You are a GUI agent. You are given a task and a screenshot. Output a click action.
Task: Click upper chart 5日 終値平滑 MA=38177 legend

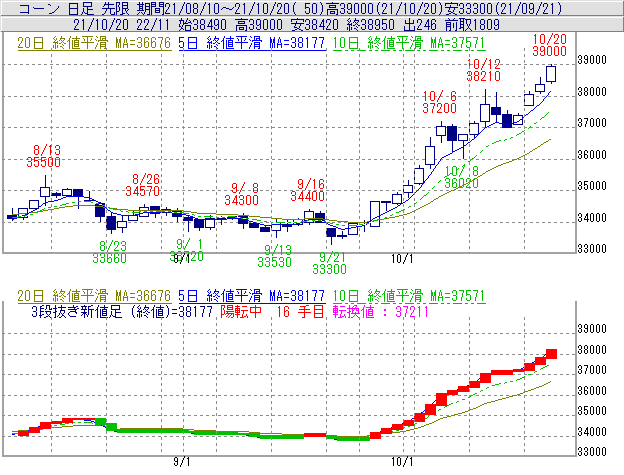pos(252,43)
